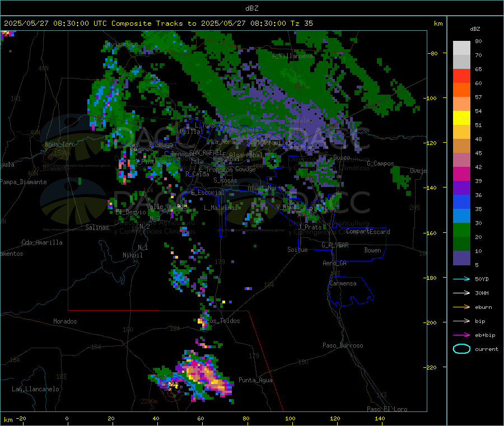Click the dBZ heading above color scale
This screenshot has width=504, height=426.
click(475, 29)
